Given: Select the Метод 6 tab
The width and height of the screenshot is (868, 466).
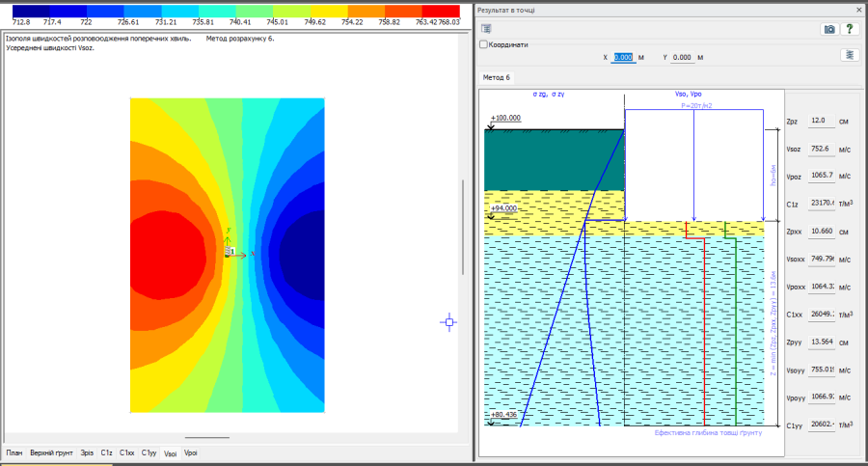Looking at the screenshot, I should 497,77.
